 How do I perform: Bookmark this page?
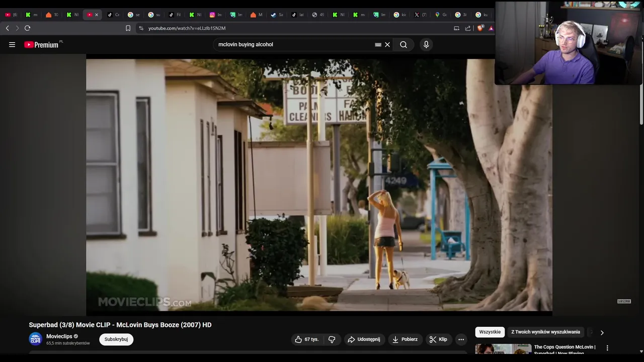pos(128,28)
